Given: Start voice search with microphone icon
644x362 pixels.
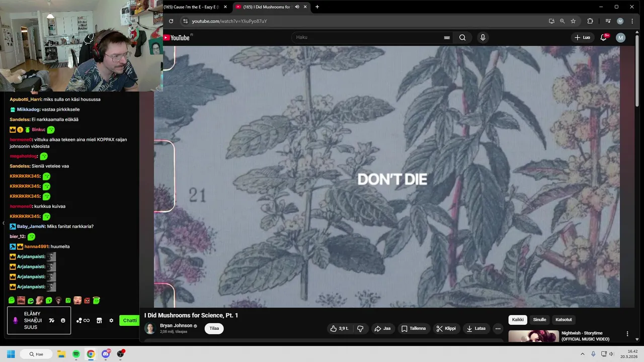Looking at the screenshot, I should [x=483, y=37].
